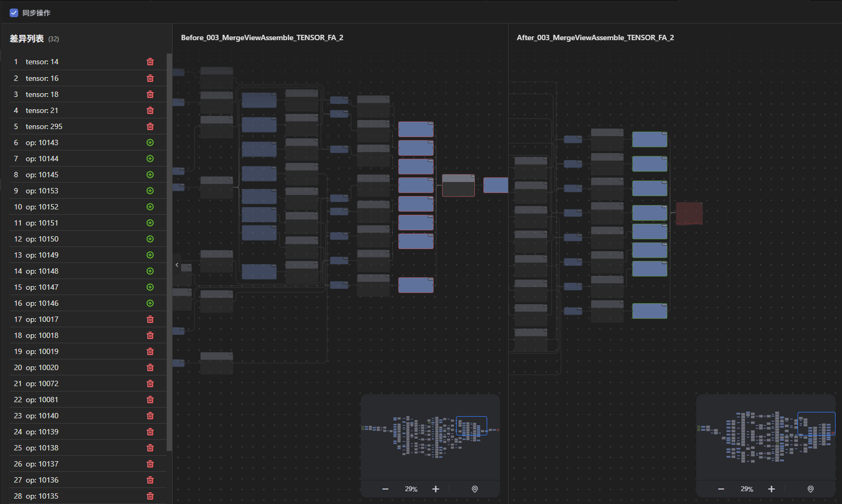The height and width of the screenshot is (504, 842).
Task: Click trash icon for tensor: 295
Action: tap(150, 126)
